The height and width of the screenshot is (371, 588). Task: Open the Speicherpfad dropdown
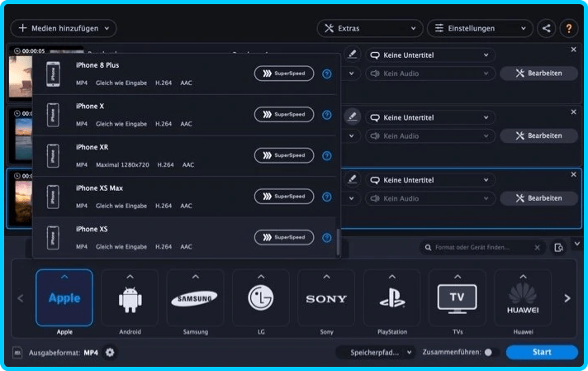[x=376, y=352]
